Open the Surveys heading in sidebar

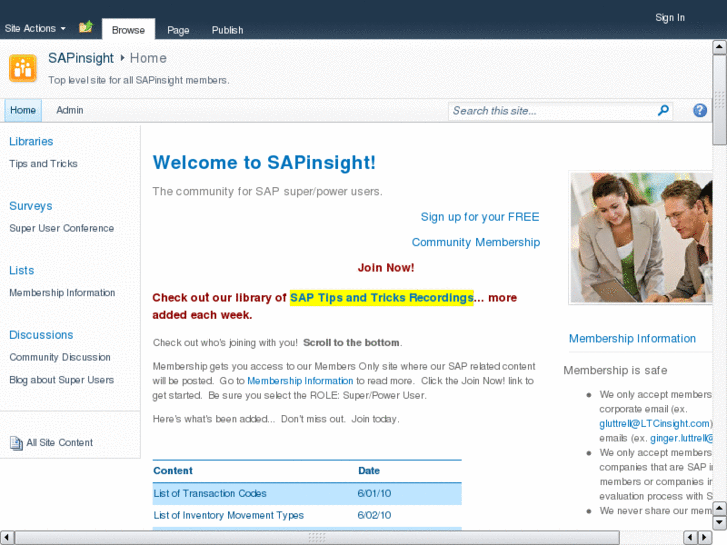point(31,206)
